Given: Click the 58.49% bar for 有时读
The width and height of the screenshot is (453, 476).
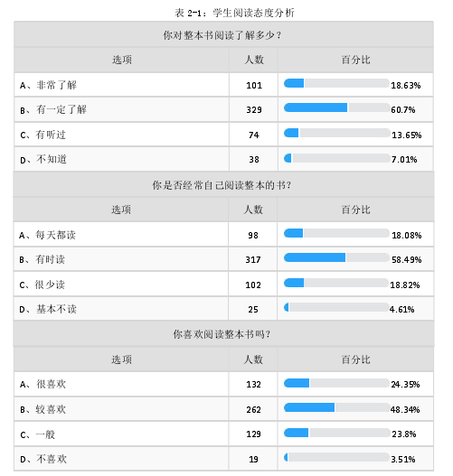Looking at the screenshot, I should [x=336, y=257].
